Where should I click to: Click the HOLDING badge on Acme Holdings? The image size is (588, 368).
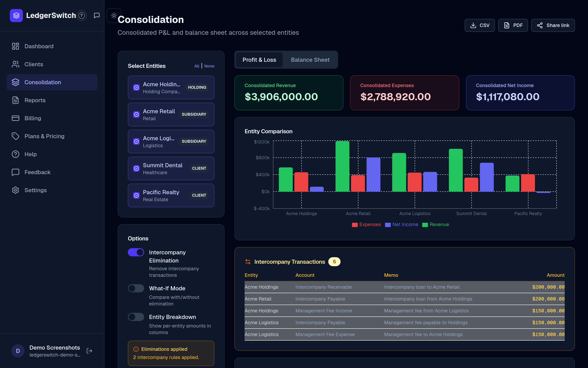(x=197, y=87)
